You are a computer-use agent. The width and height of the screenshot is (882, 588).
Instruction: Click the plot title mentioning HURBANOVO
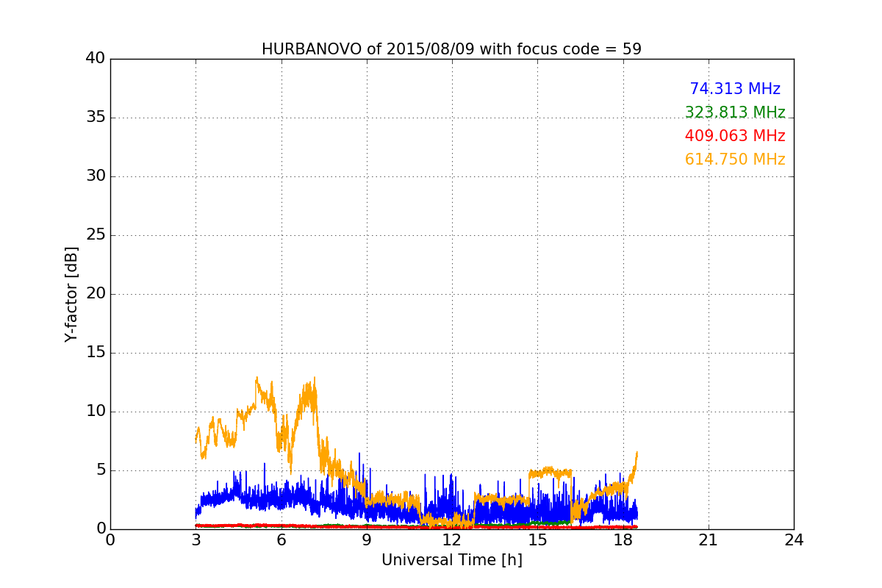(451, 49)
